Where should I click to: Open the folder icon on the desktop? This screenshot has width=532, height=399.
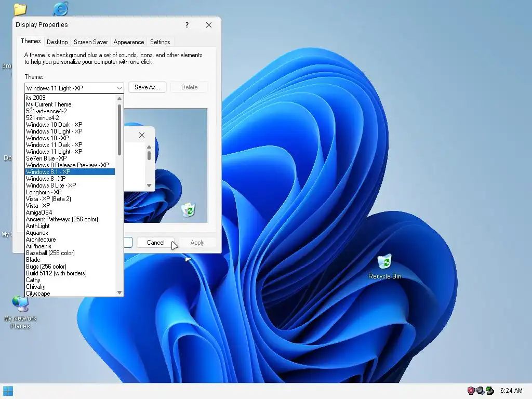[20, 9]
